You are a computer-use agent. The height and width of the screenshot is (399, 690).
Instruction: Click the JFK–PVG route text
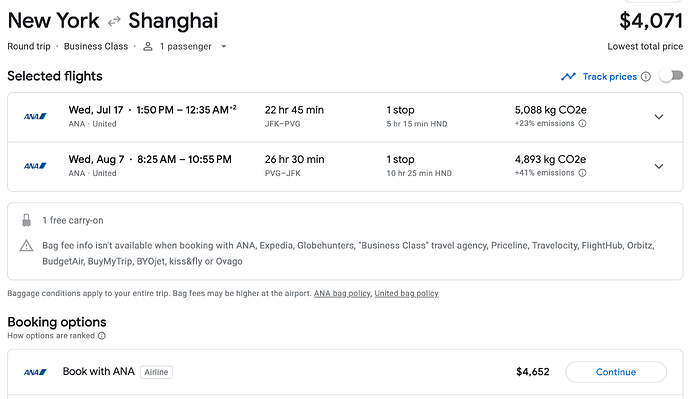tap(282, 124)
